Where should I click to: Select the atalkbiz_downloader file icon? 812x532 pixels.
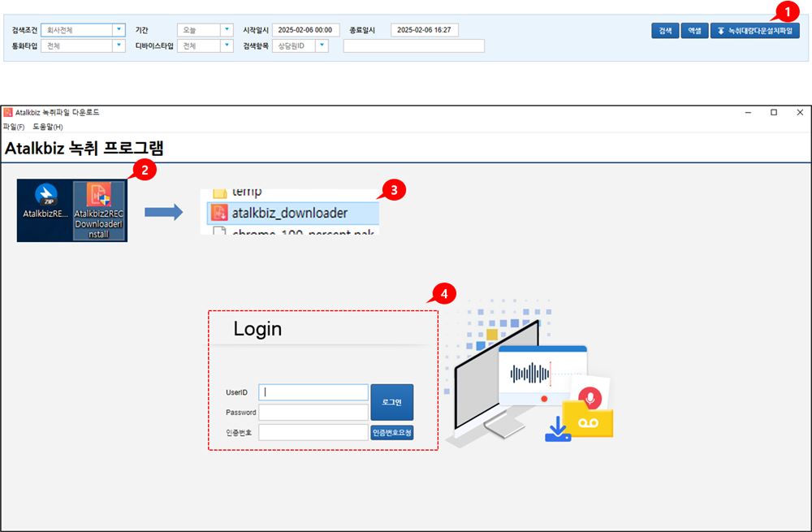click(218, 213)
